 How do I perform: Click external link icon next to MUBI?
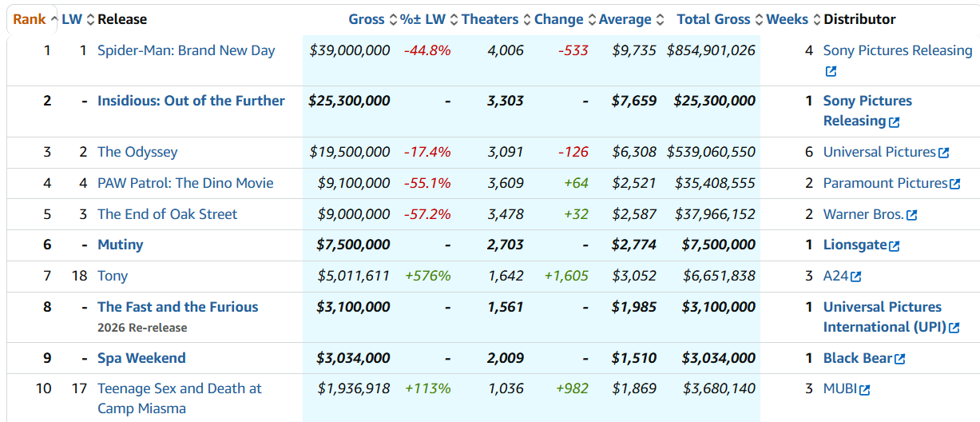tap(864, 390)
